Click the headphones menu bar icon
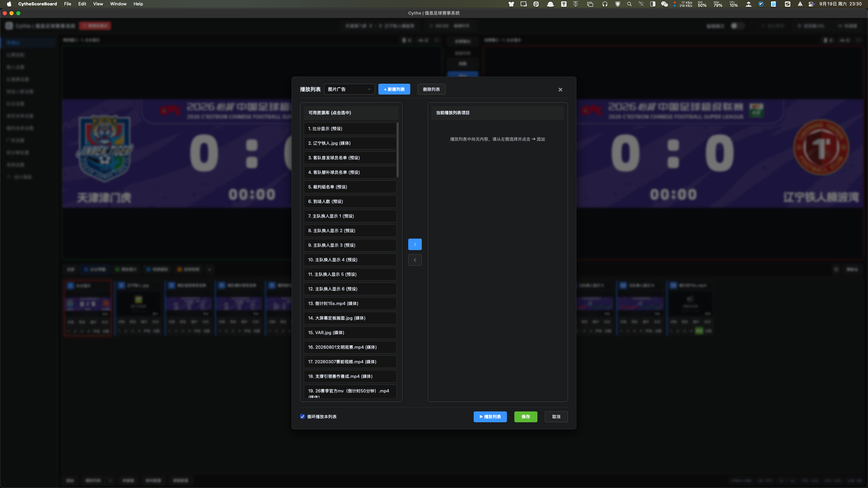Image resolution: width=868 pixels, height=488 pixels. [605, 4]
